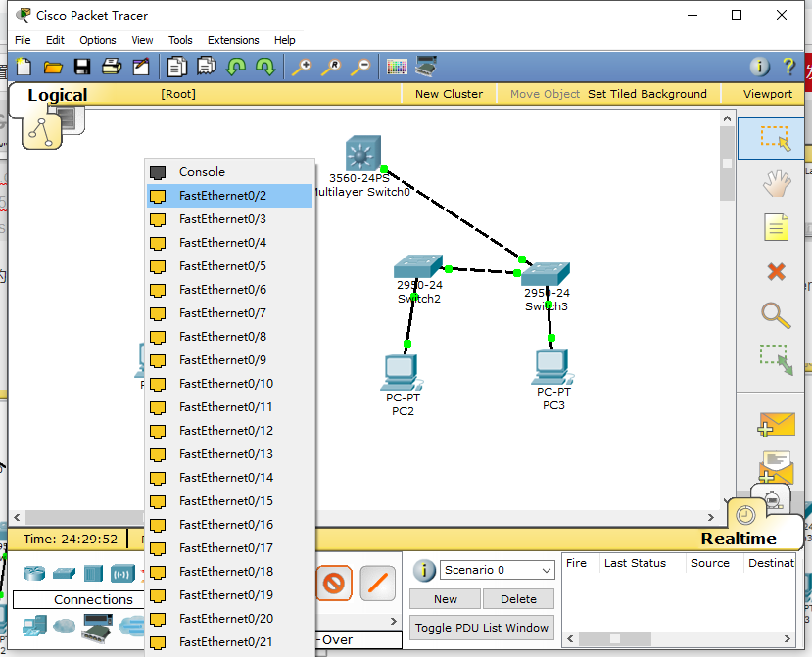812x657 pixels.
Task: Click the Logical workspace tab
Action: point(58,95)
